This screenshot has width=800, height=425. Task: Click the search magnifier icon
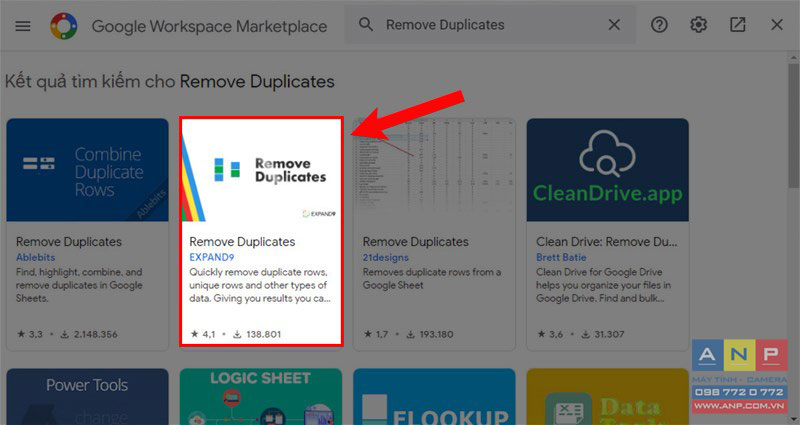(x=365, y=24)
